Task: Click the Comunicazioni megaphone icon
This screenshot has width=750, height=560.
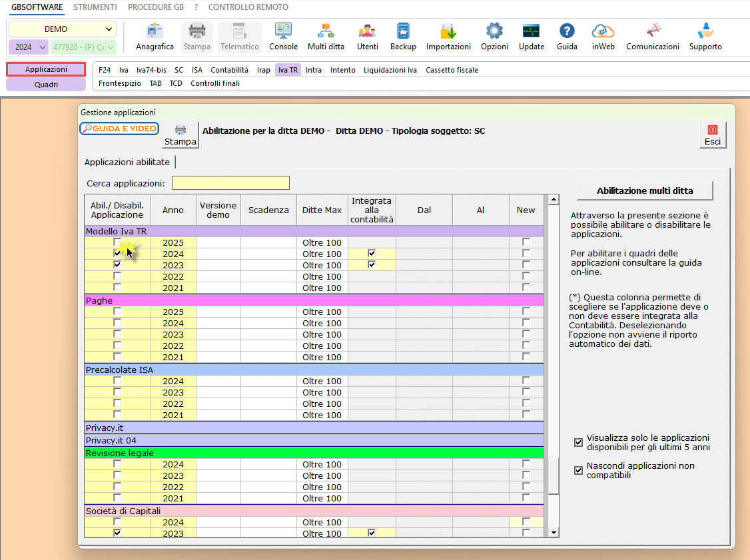Action: click(652, 36)
